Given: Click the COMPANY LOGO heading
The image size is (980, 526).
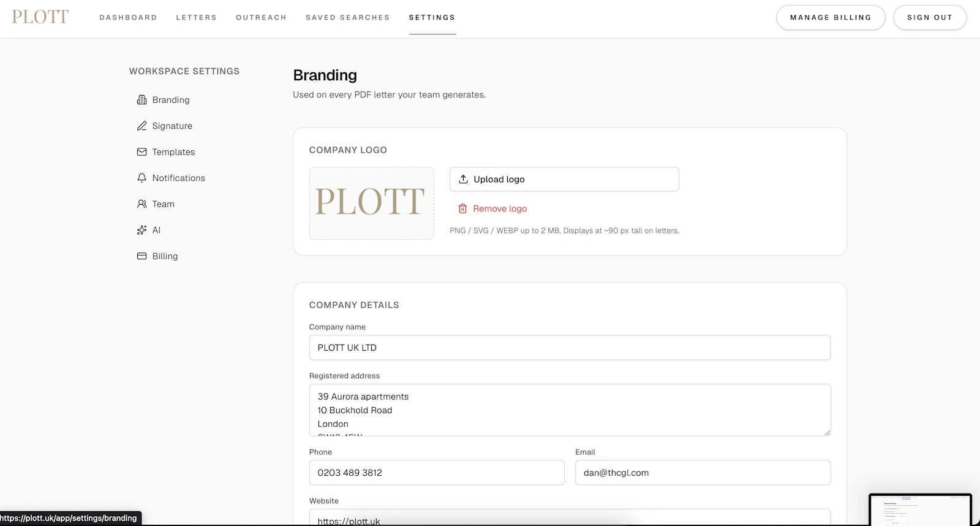Looking at the screenshot, I should coord(348,150).
